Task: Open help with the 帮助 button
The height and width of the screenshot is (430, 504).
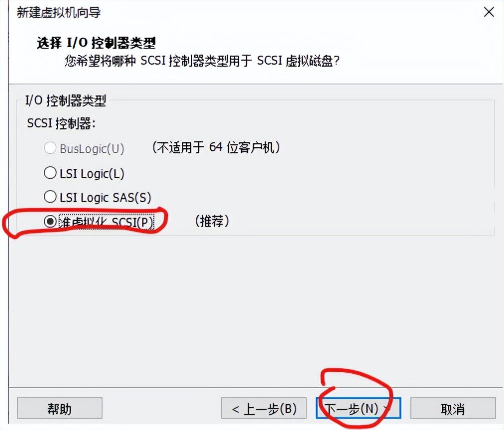Action: (x=59, y=408)
